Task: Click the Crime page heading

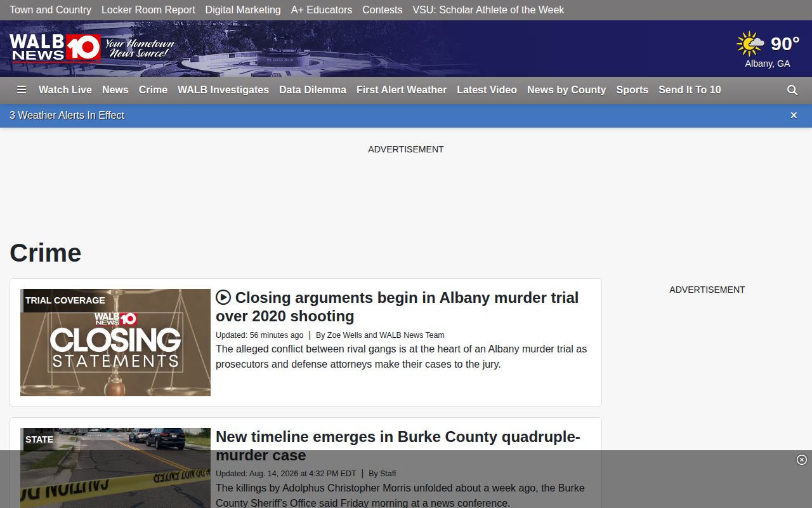Action: (46, 253)
